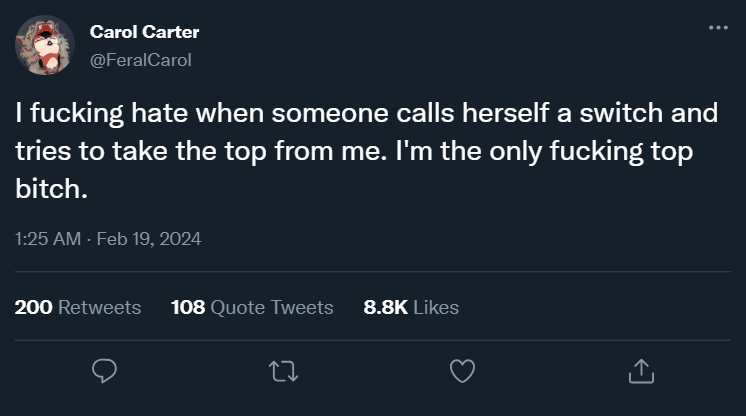The width and height of the screenshot is (746, 416).
Task: Open the three-dot more options menu
Action: point(718,27)
